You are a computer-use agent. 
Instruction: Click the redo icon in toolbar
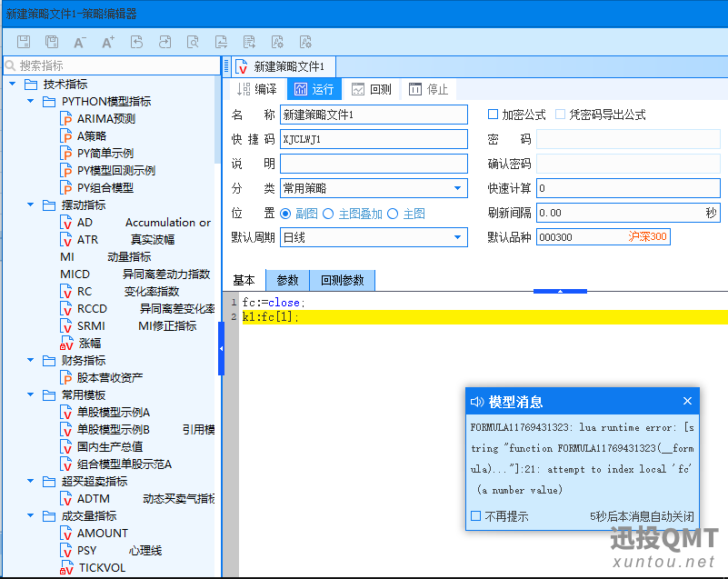coord(165,42)
